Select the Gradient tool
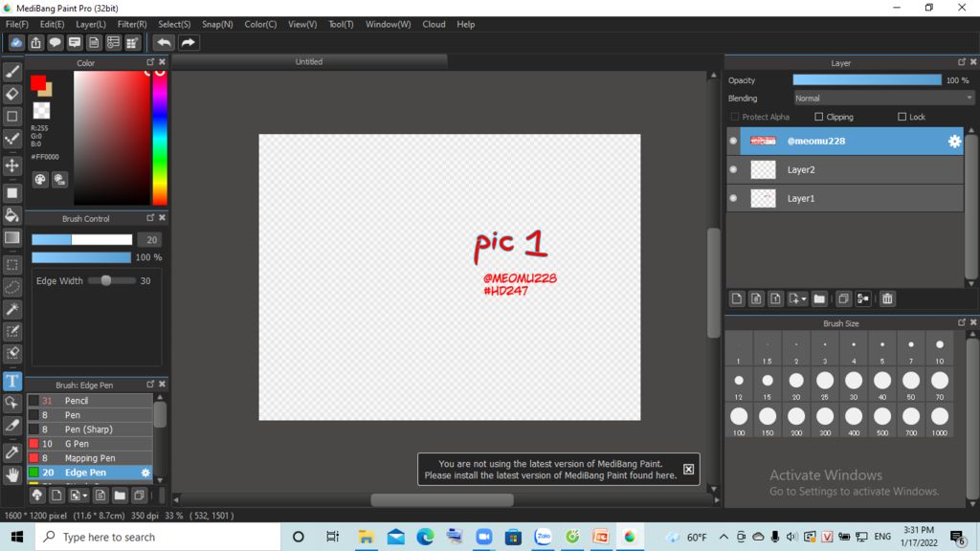Screen dimensions: 980x551 pos(11,237)
